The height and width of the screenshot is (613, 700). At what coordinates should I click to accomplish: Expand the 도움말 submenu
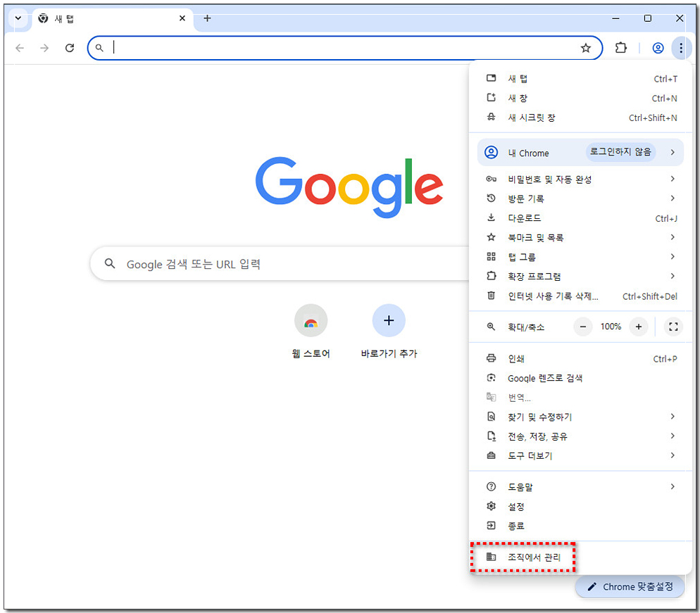(581, 487)
